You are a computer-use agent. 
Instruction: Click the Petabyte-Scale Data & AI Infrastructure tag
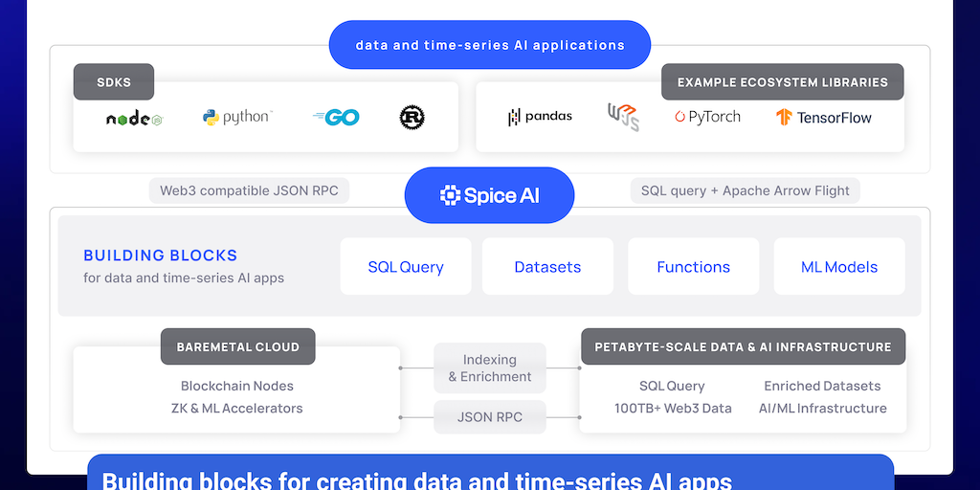pos(743,346)
